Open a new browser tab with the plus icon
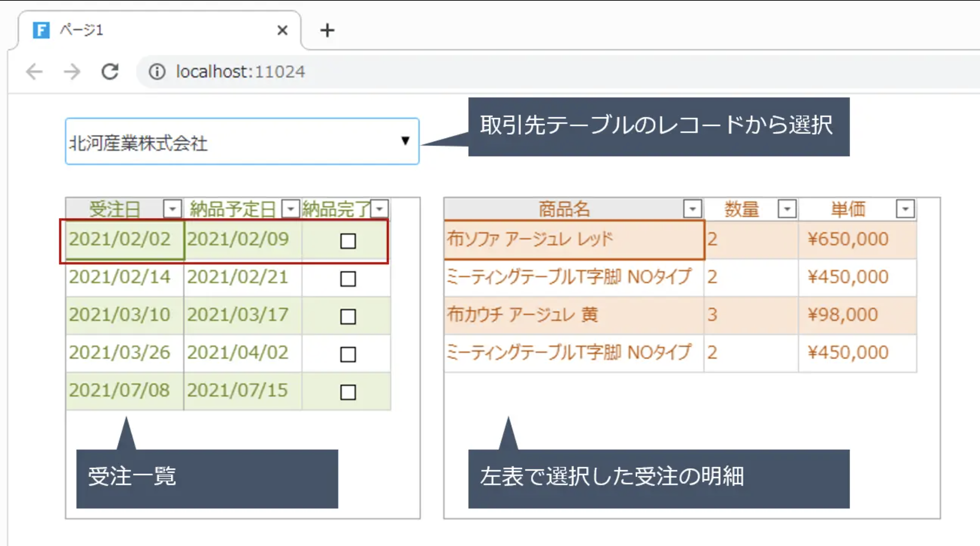 (x=326, y=30)
